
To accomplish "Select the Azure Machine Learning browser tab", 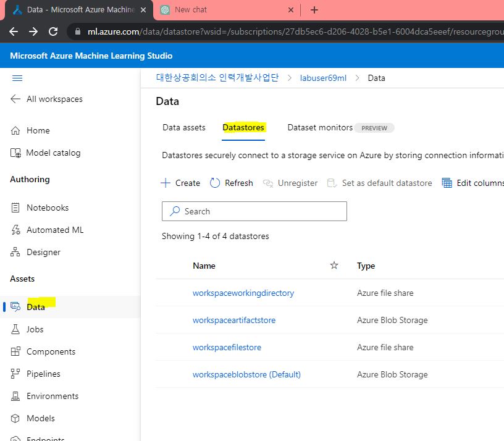I will coord(79,10).
